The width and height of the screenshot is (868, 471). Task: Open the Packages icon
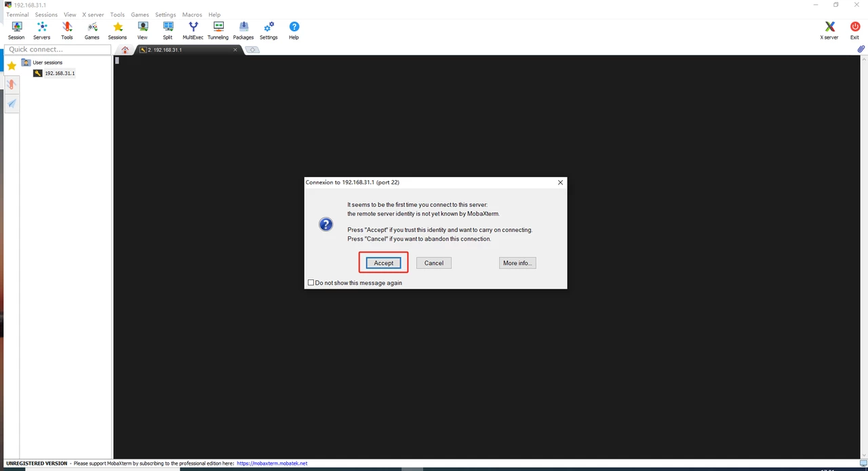[243, 30]
